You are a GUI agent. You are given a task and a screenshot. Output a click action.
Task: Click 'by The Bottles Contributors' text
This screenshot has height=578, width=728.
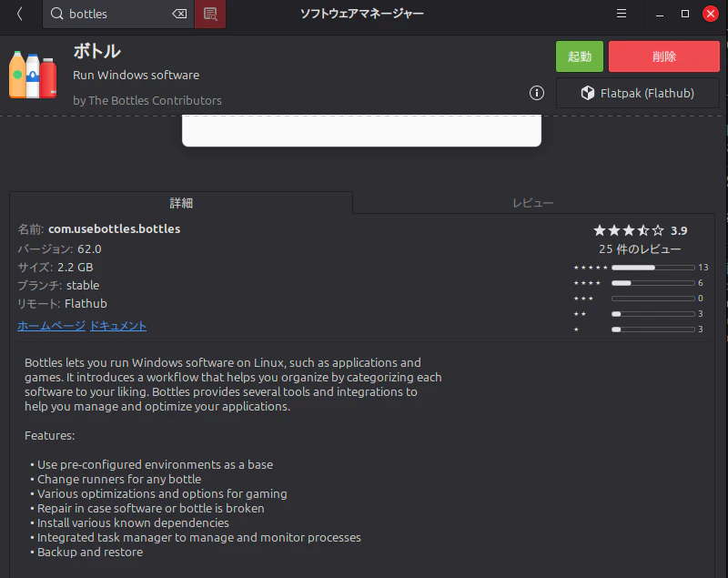click(147, 100)
